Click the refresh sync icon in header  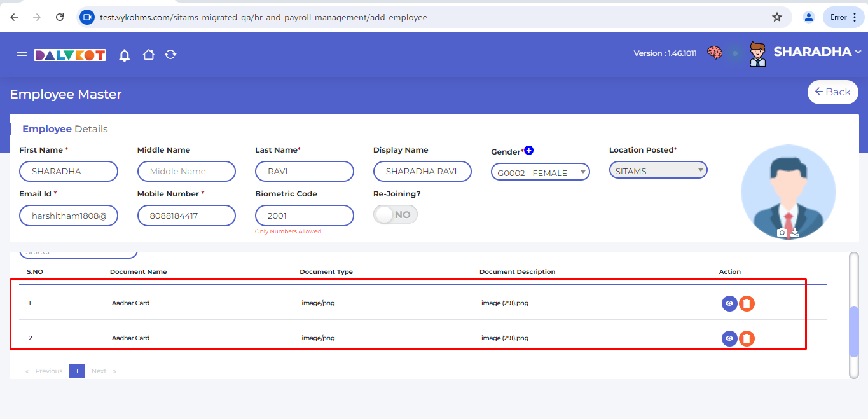click(x=170, y=55)
